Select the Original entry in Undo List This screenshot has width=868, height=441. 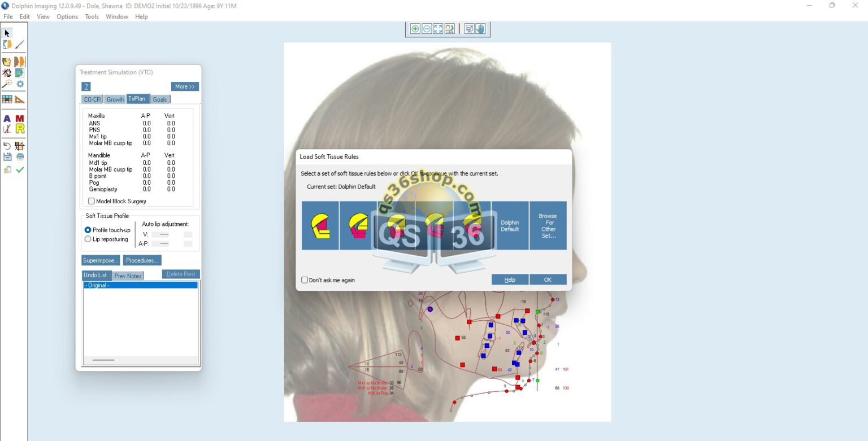140,285
